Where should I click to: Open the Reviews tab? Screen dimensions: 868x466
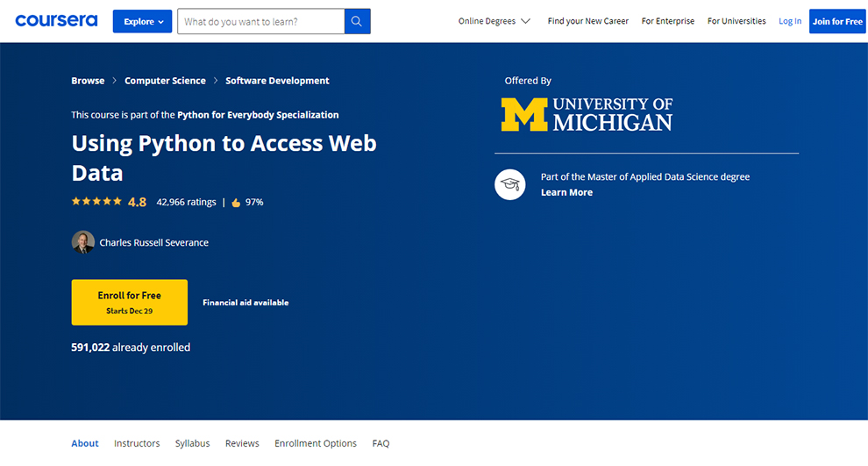point(242,443)
